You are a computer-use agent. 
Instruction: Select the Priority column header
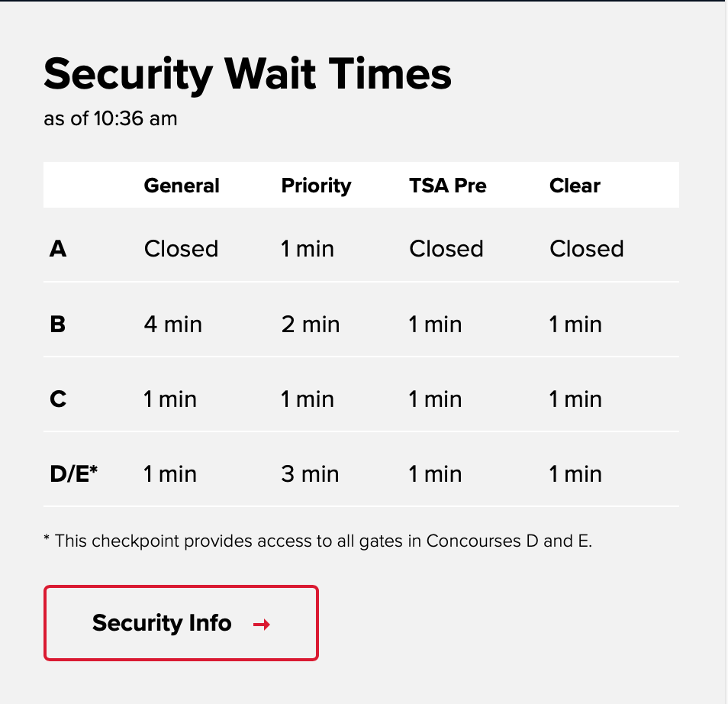[x=316, y=185]
